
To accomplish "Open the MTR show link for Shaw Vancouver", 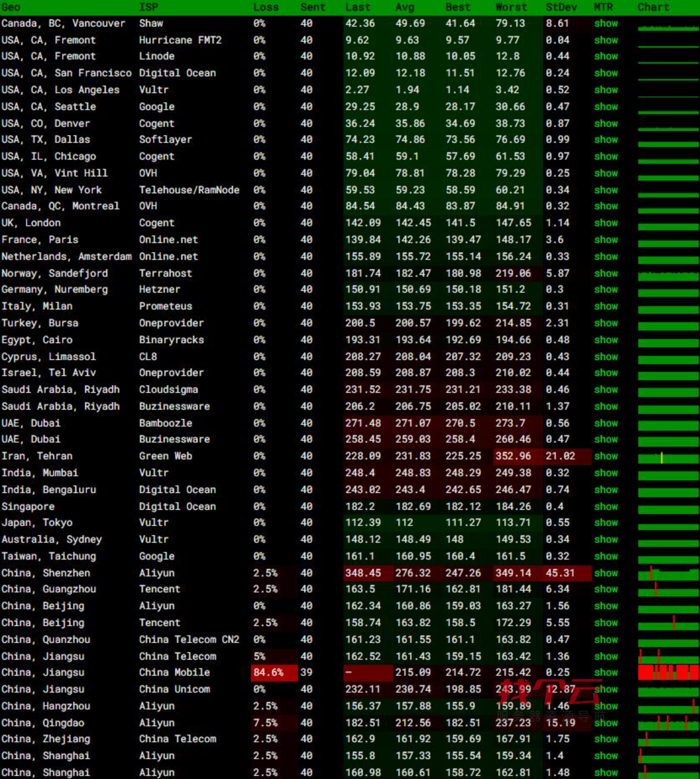I will click(x=606, y=24).
